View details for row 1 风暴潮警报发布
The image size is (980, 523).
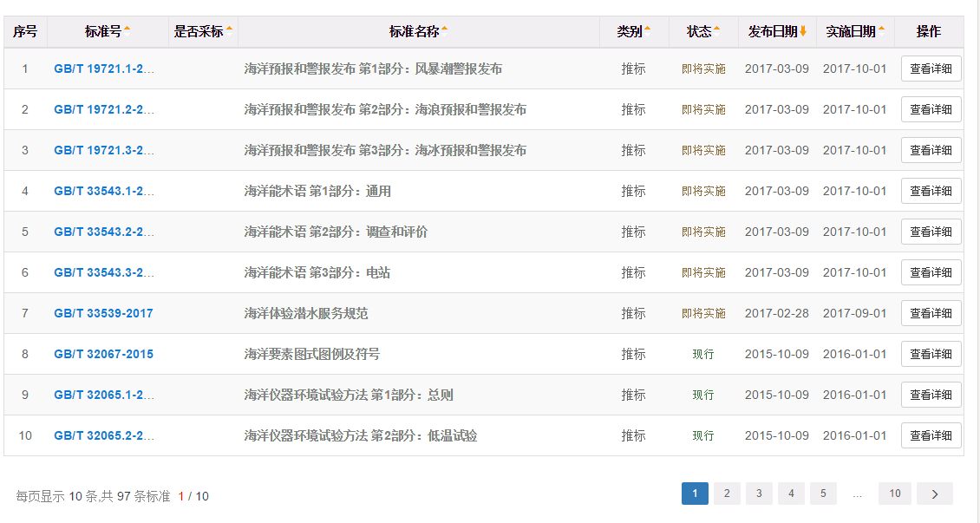(x=931, y=69)
